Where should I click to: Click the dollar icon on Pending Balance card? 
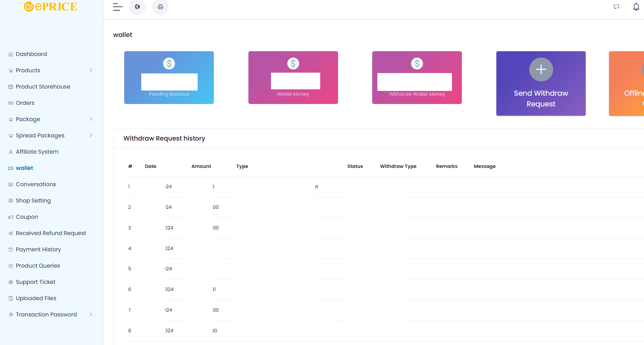(169, 64)
